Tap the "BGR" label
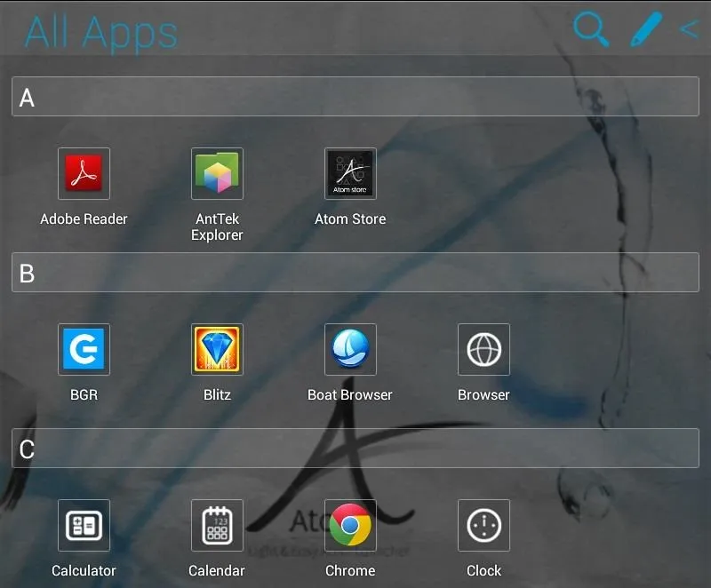This screenshot has width=711, height=588. [84, 395]
